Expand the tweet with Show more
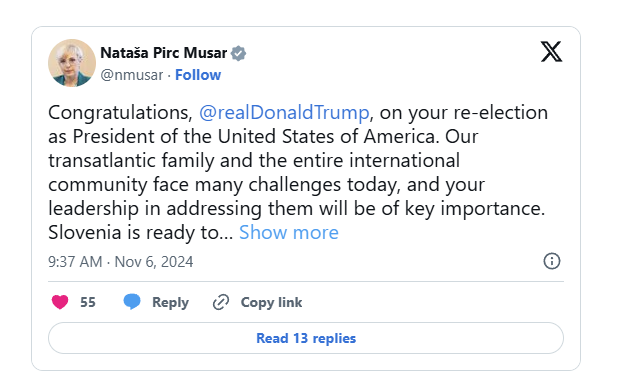 (289, 232)
